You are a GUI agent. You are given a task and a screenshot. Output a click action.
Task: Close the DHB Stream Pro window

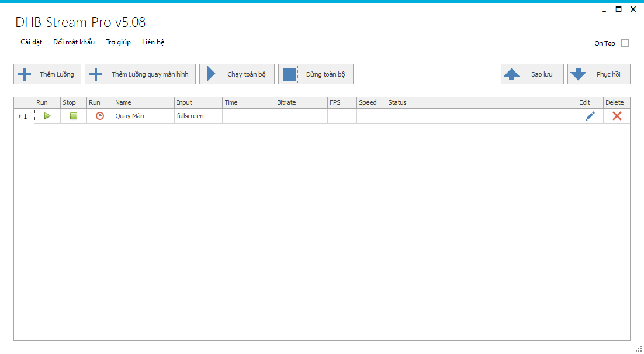(633, 9)
